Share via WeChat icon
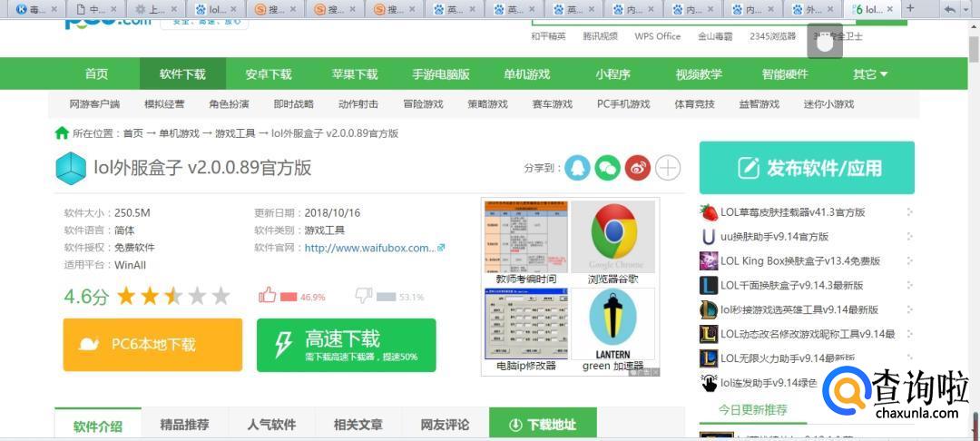This screenshot has width=980, height=441. [607, 168]
